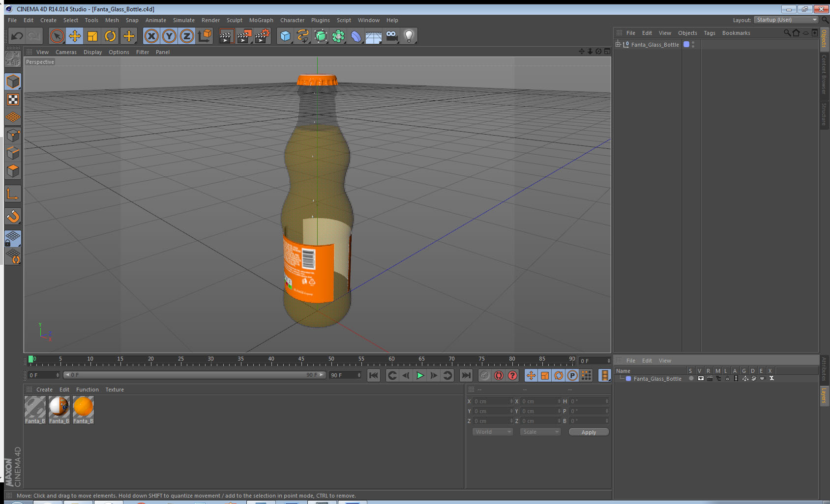Toggle X axis lock
The width and height of the screenshot is (830, 504).
151,36
